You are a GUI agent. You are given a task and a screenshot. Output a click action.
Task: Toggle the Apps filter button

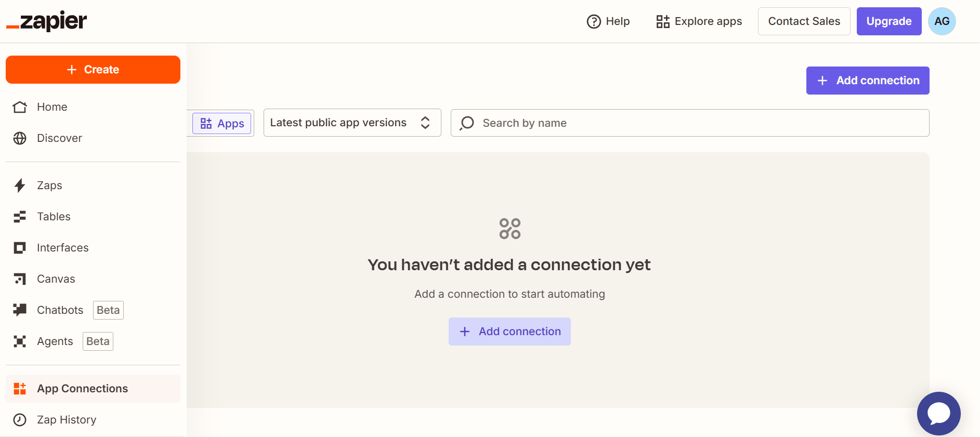[222, 124]
